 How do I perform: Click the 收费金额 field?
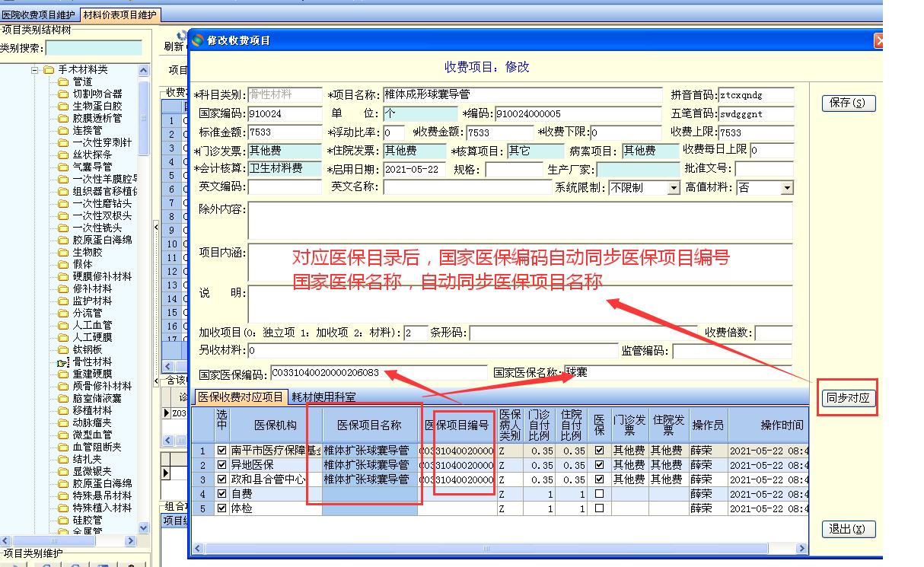tap(499, 132)
